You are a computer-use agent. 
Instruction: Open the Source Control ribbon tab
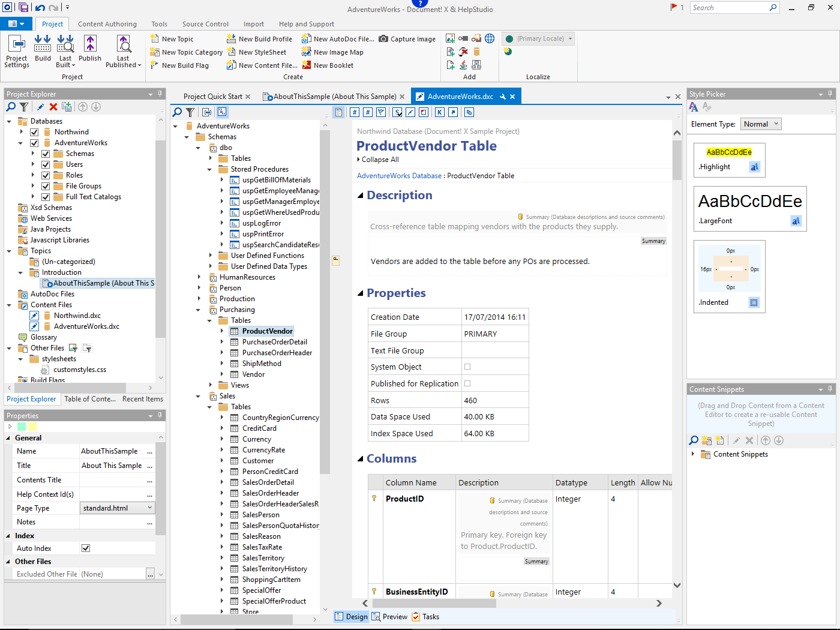(205, 24)
